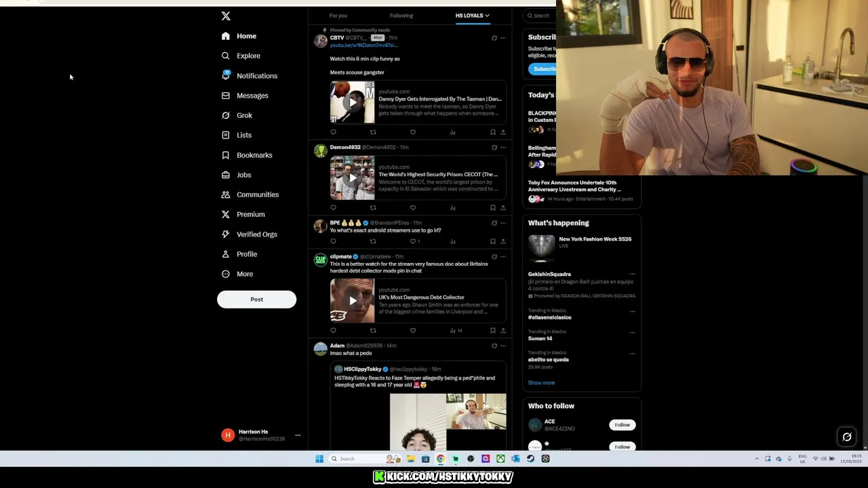
Task: Open more options on the CBTV post
Action: 503,38
